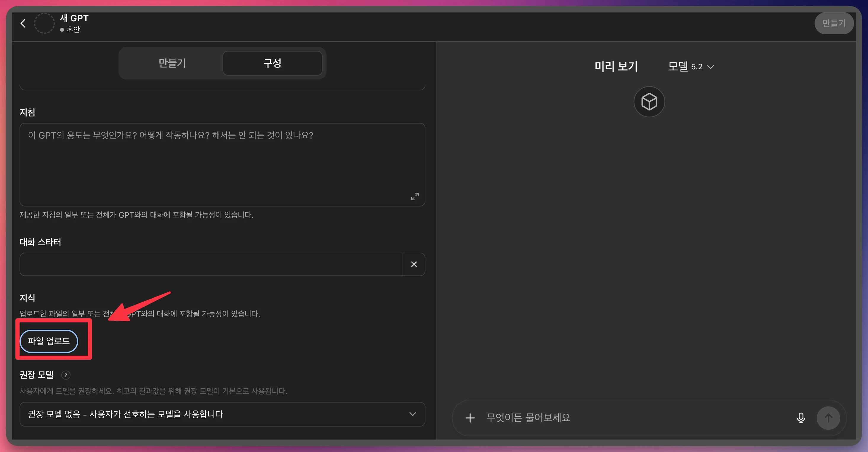The width and height of the screenshot is (868, 452).
Task: Click the send arrow button
Action: (828, 418)
